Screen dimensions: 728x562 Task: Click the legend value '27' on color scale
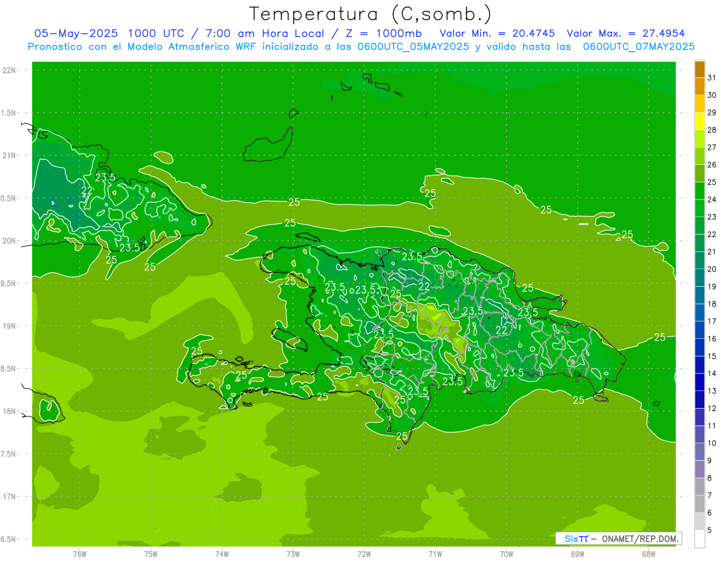click(712, 147)
